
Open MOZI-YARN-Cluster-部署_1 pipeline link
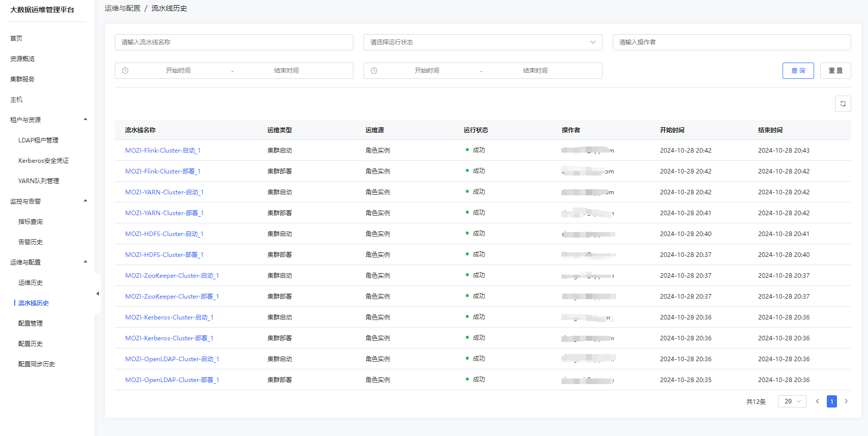(x=164, y=213)
